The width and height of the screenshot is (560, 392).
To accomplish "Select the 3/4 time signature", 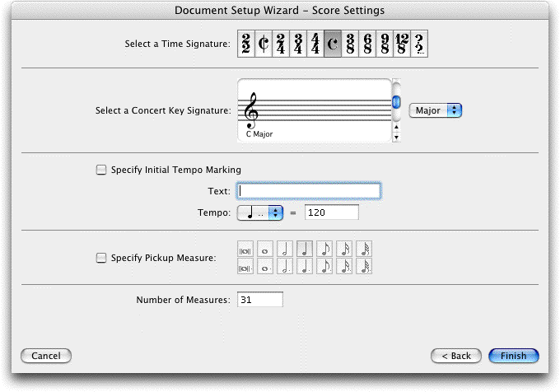I will (x=298, y=44).
